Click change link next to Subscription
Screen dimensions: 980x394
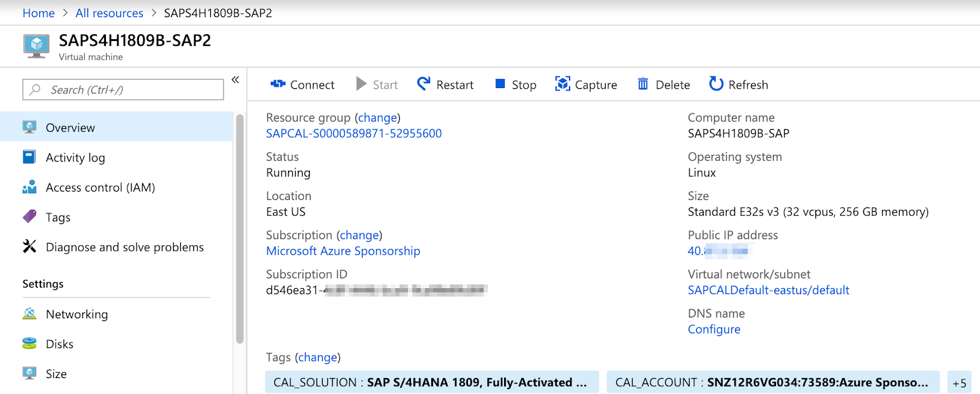click(x=359, y=235)
